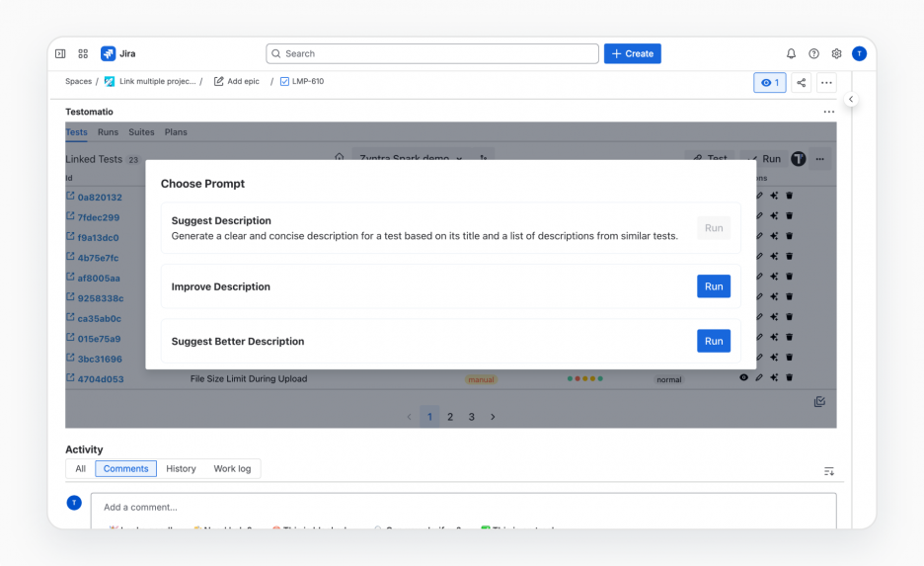
Task: Toggle the watch issue eye button
Action: 770,83
